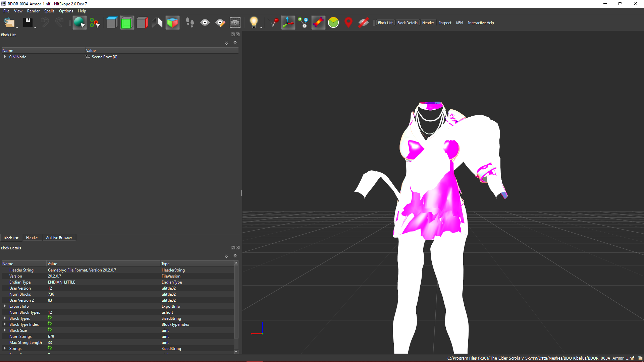Viewport: 644px width, 362px height.
Task: Click the Inspect toolbar button
Action: [x=445, y=23]
